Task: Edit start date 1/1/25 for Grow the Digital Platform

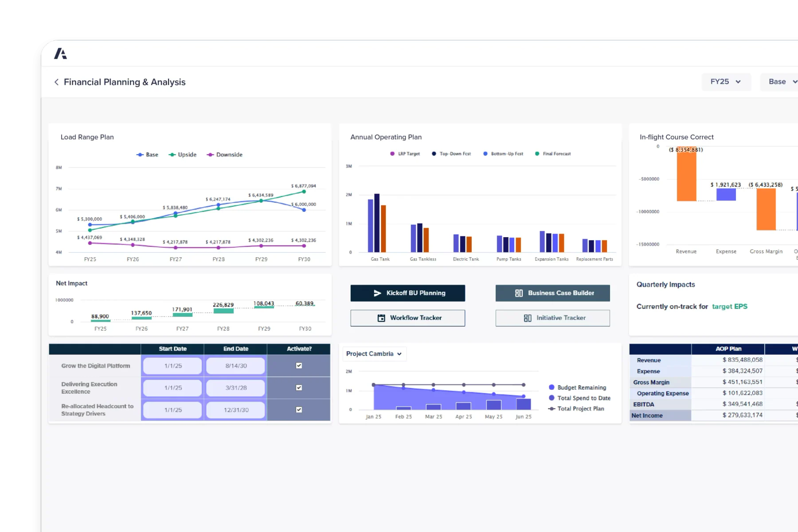Action: point(173,366)
